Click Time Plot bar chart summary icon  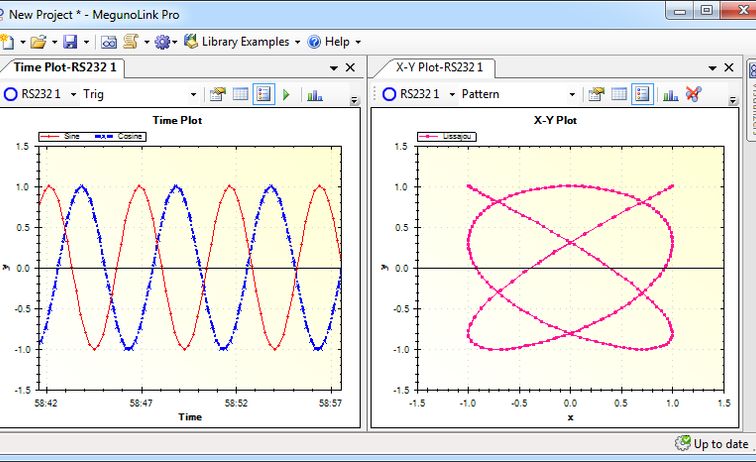(315, 95)
